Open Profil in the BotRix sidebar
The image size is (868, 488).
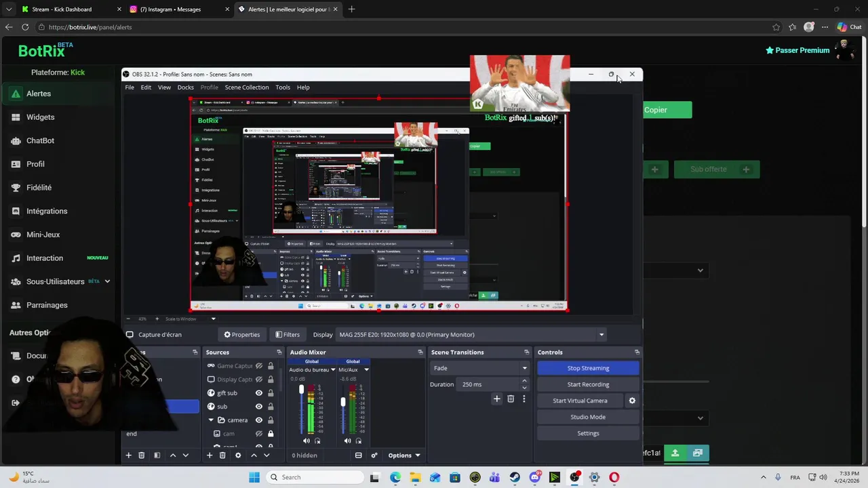click(x=35, y=164)
